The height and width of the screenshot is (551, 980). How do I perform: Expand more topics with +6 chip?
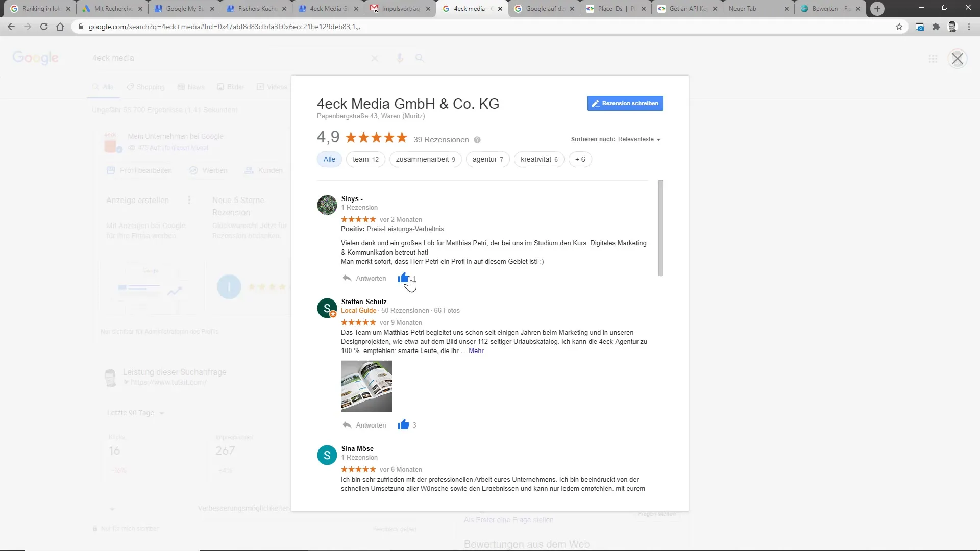pos(580,159)
